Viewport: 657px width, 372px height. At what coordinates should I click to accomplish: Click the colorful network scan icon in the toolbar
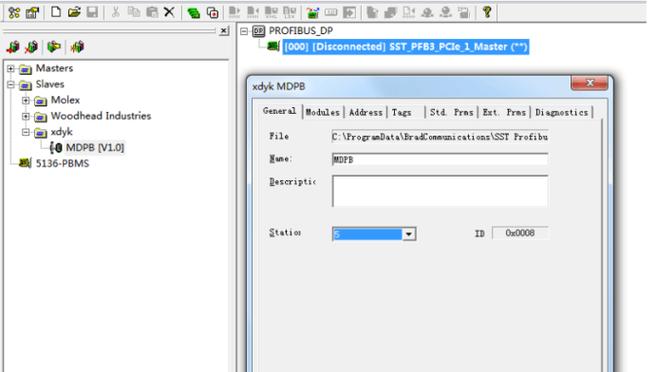[313, 13]
